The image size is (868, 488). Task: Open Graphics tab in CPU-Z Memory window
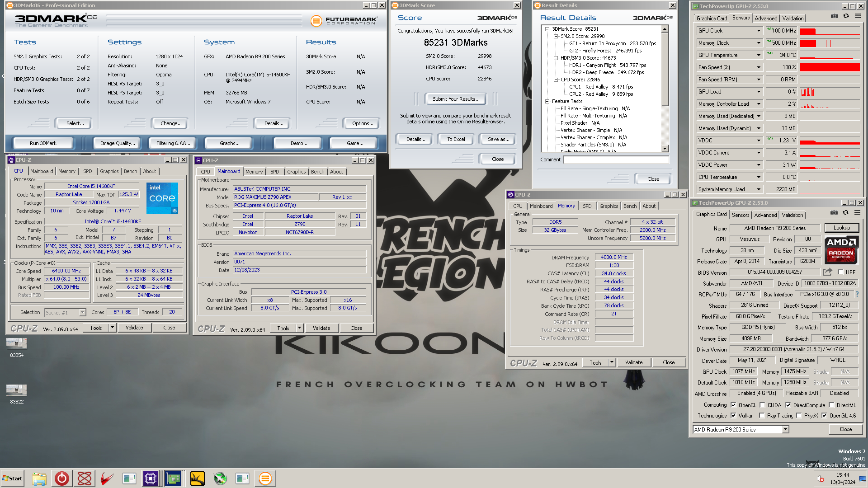(x=609, y=206)
